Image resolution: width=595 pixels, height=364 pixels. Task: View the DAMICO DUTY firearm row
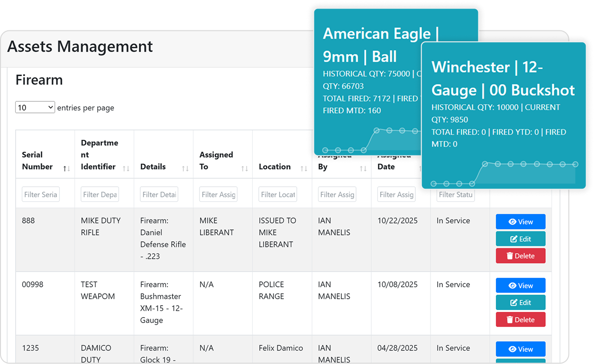coord(521,349)
